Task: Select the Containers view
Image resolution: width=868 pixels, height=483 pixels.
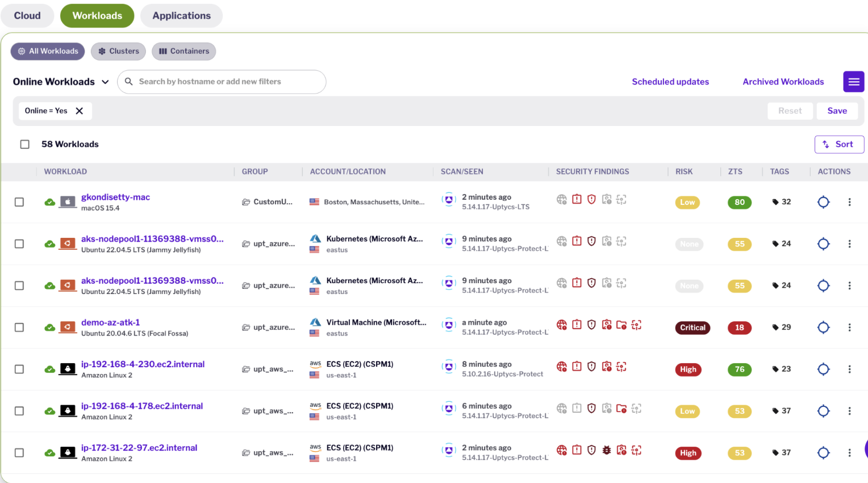Action: point(184,51)
